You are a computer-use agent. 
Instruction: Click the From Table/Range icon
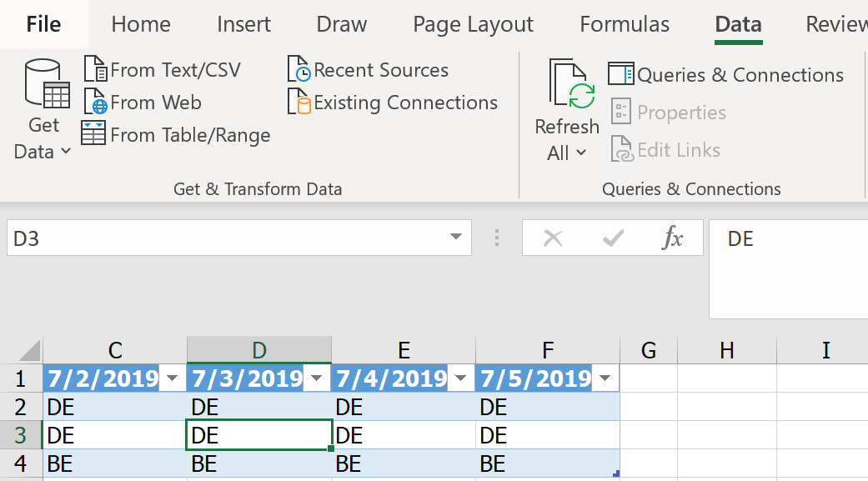pos(93,134)
